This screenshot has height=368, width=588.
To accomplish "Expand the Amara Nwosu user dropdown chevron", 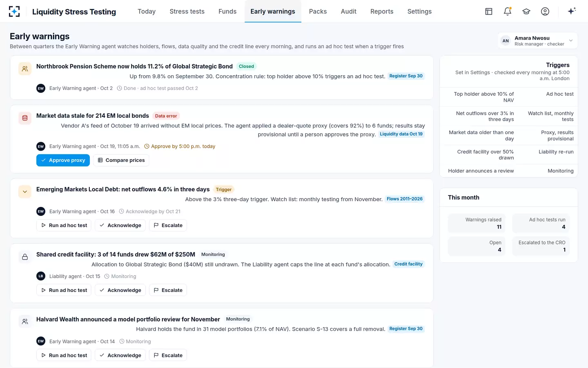I will pos(571,40).
